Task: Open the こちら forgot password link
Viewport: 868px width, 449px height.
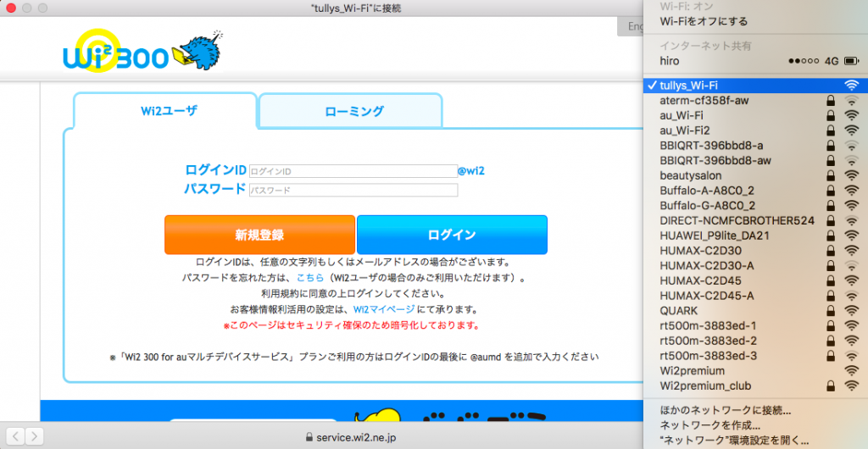Action: 310,277
